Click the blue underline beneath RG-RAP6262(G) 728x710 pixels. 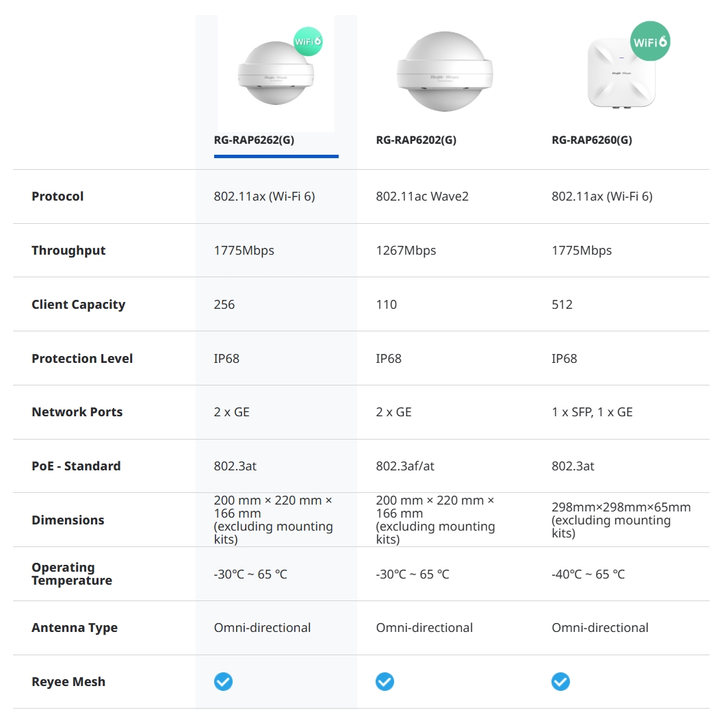(276, 156)
